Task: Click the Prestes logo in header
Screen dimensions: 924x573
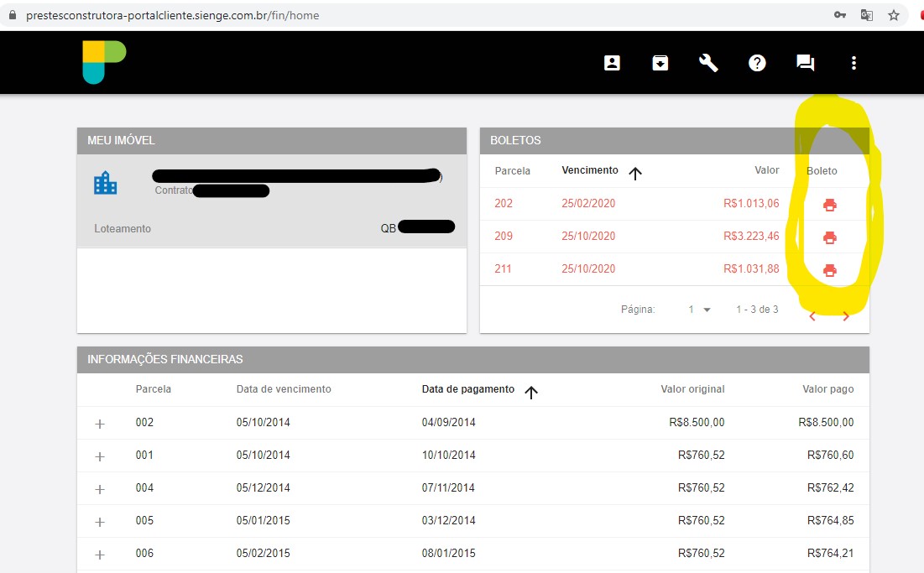Action: (x=104, y=62)
